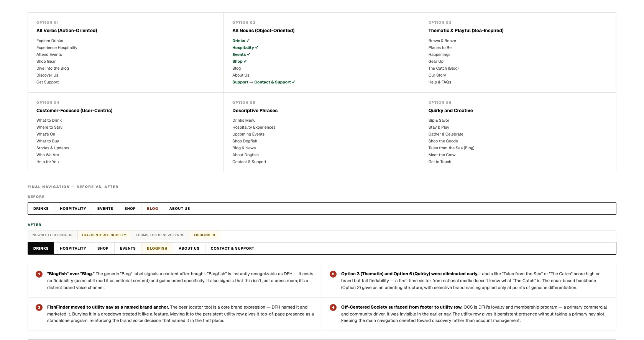Click "Help for You" in Option 04
644x340 pixels.
click(48, 162)
